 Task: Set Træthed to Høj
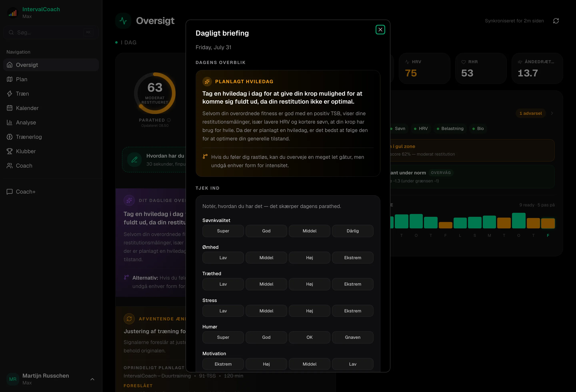pyautogui.click(x=310, y=284)
